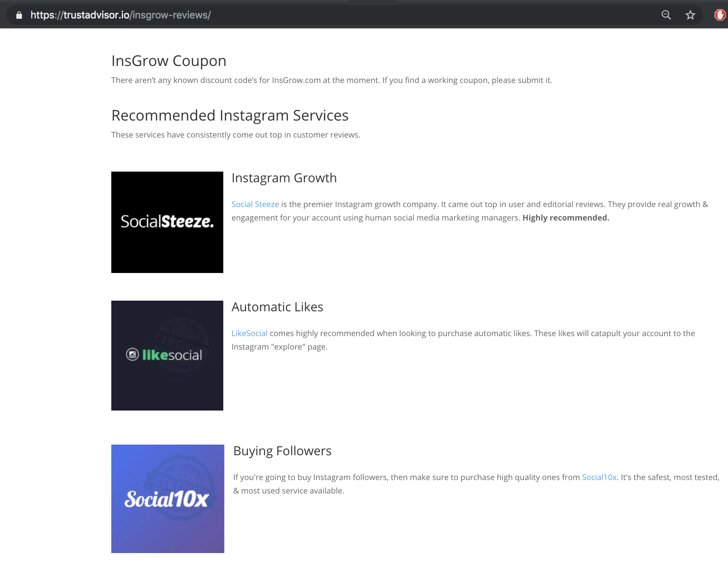The width and height of the screenshot is (728, 563).
Task: Open the Social10x link
Action: [599, 477]
